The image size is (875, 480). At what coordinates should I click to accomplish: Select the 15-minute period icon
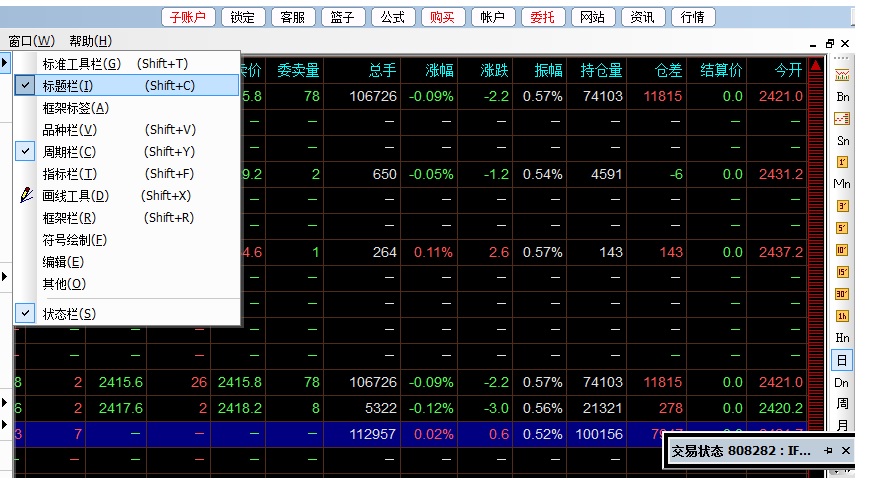pyautogui.click(x=842, y=272)
